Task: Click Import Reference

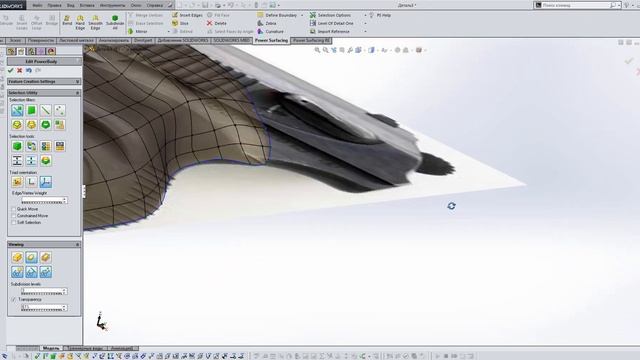Action: click(x=329, y=31)
